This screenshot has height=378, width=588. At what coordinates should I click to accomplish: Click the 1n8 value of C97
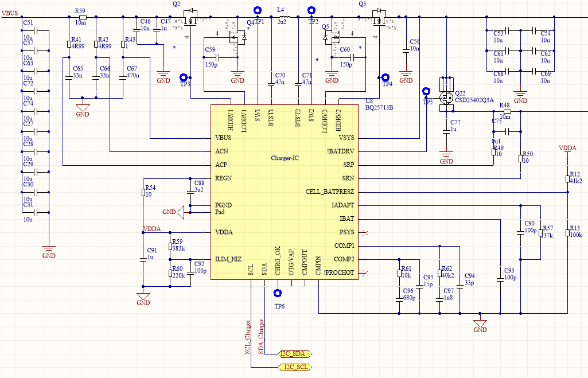coord(448,298)
